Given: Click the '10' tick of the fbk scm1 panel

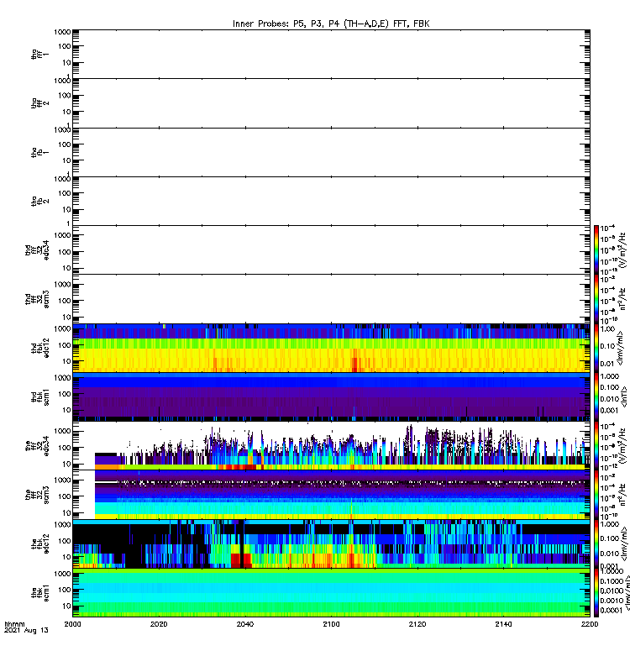Looking at the screenshot, I should click(x=66, y=606).
